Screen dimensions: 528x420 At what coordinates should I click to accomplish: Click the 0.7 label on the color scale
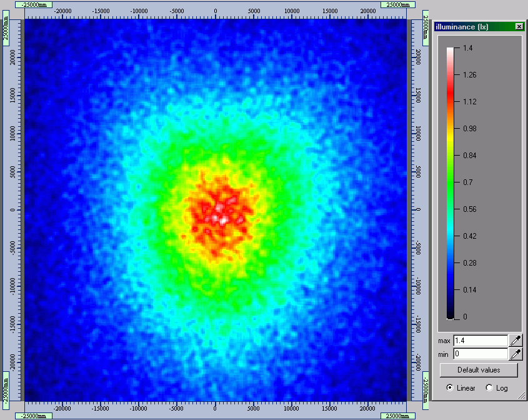[x=468, y=182]
